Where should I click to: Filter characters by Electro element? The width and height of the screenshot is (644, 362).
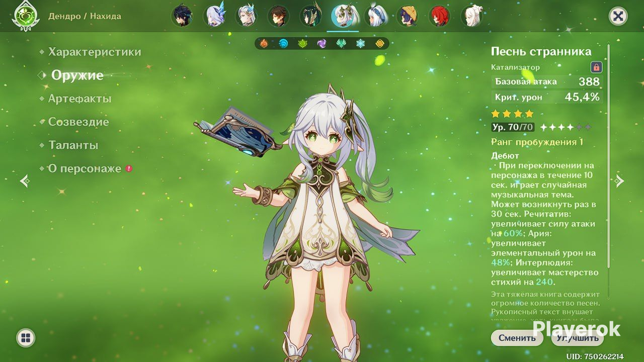coord(322,44)
